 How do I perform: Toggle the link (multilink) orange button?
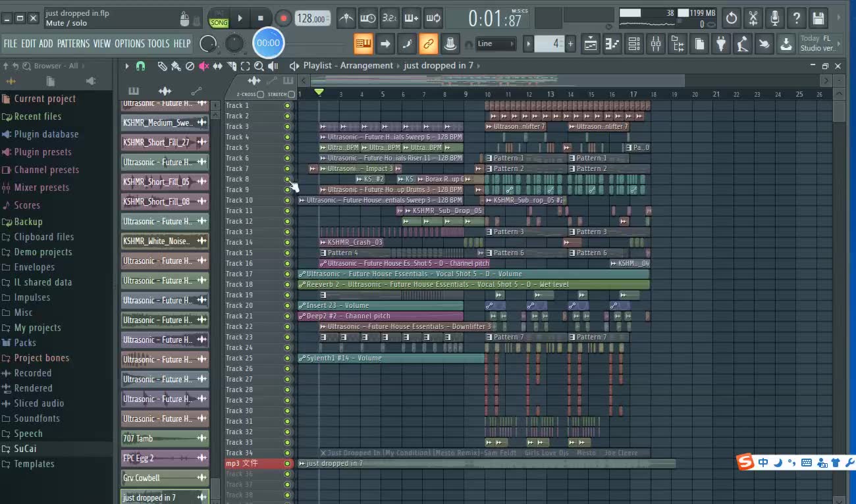pos(429,44)
